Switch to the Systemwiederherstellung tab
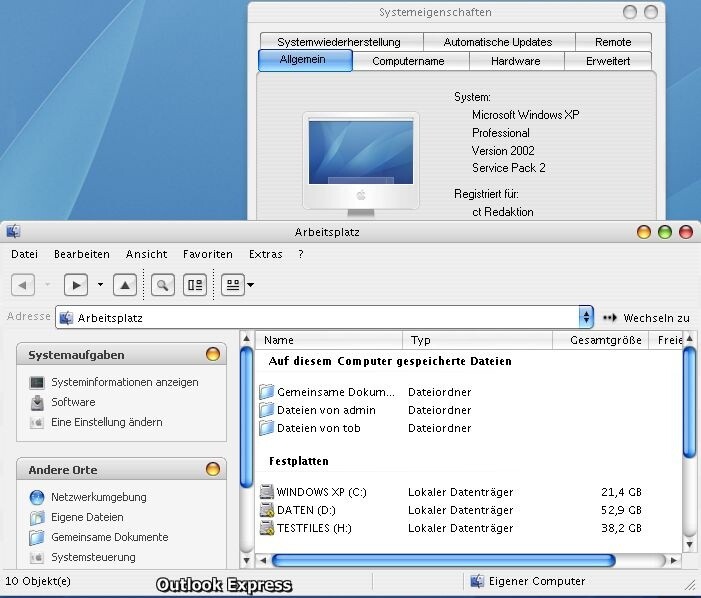The height and width of the screenshot is (598, 701). [x=342, y=42]
